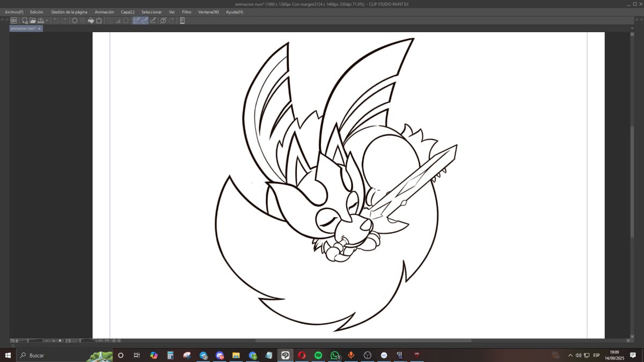Click the Scale/Transform icon
This screenshot has height=362, width=644.
pos(99,20)
